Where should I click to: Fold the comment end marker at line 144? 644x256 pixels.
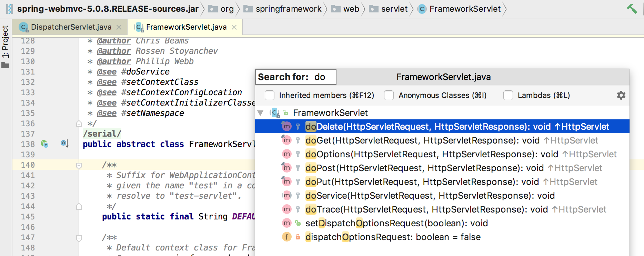click(79, 206)
